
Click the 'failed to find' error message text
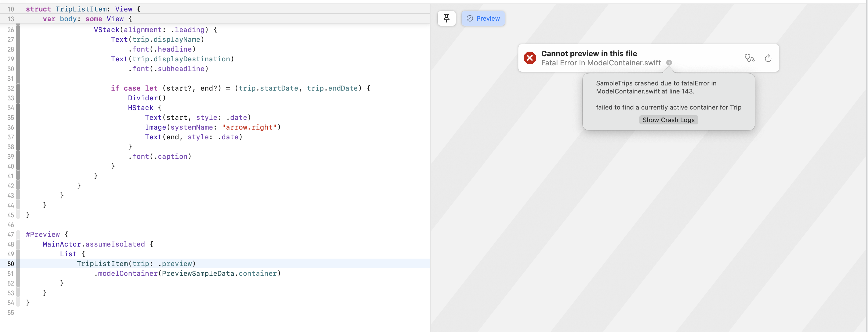click(668, 107)
